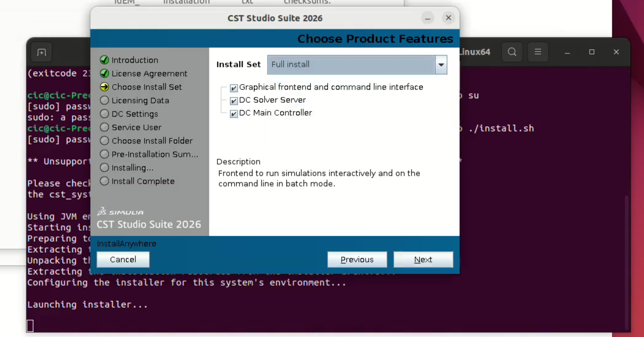Click the DC Solver Server feature label
Viewport: 644px width, 337px height.
(x=272, y=100)
